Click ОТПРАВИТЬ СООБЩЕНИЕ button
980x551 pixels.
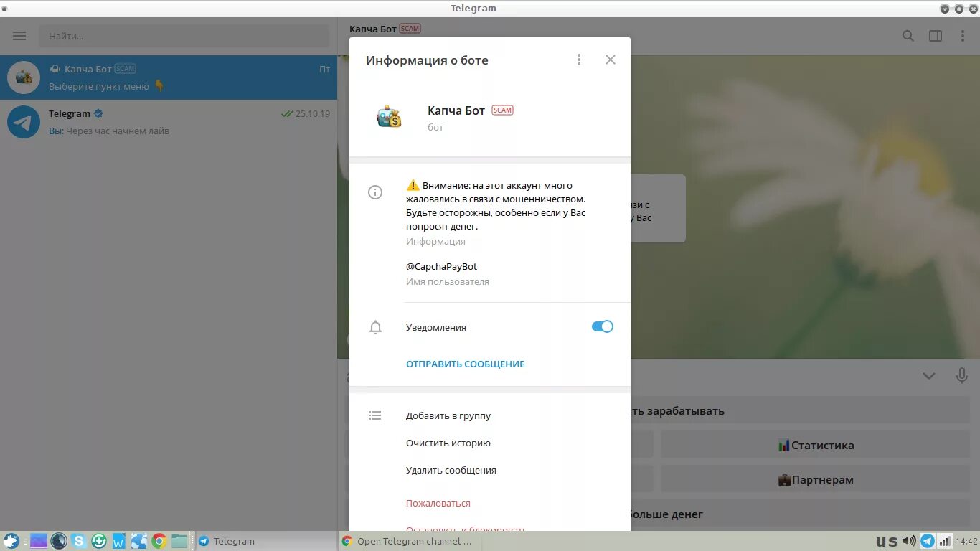[465, 364]
